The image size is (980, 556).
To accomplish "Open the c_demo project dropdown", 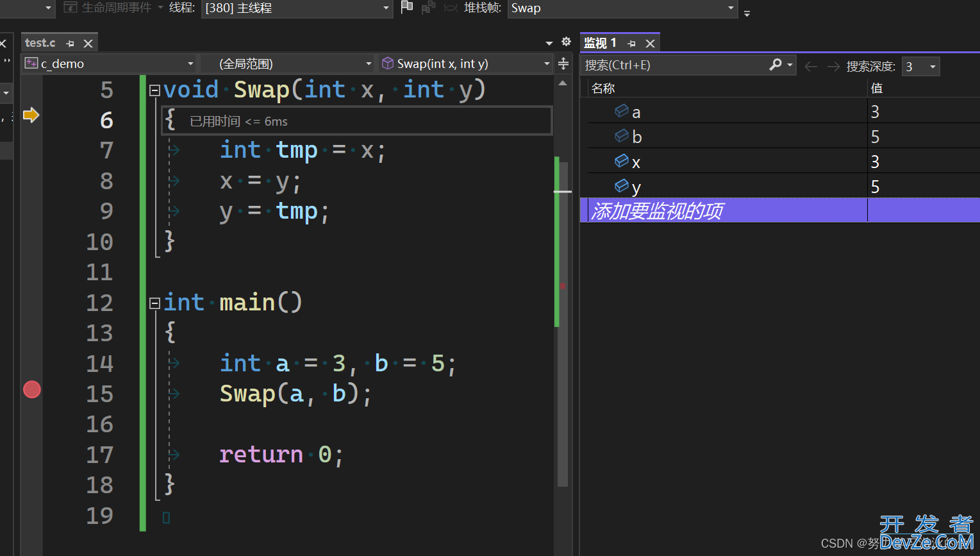I will coord(190,63).
